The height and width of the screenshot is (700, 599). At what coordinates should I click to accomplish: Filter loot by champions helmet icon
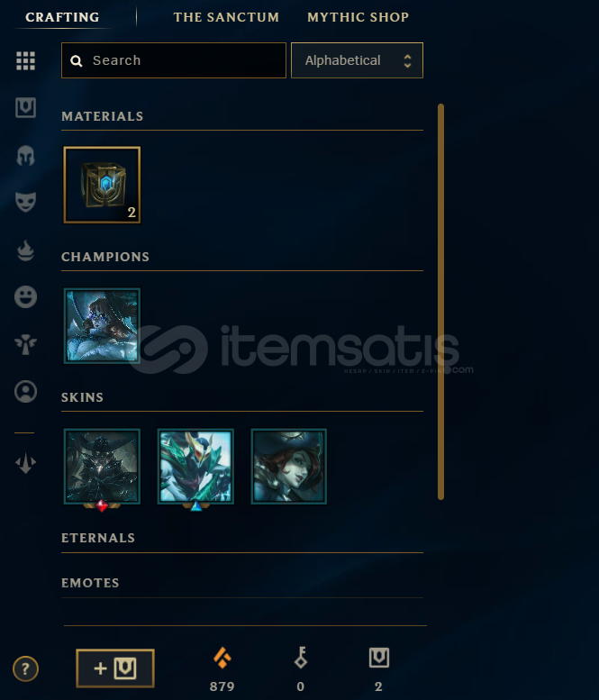pyautogui.click(x=25, y=155)
